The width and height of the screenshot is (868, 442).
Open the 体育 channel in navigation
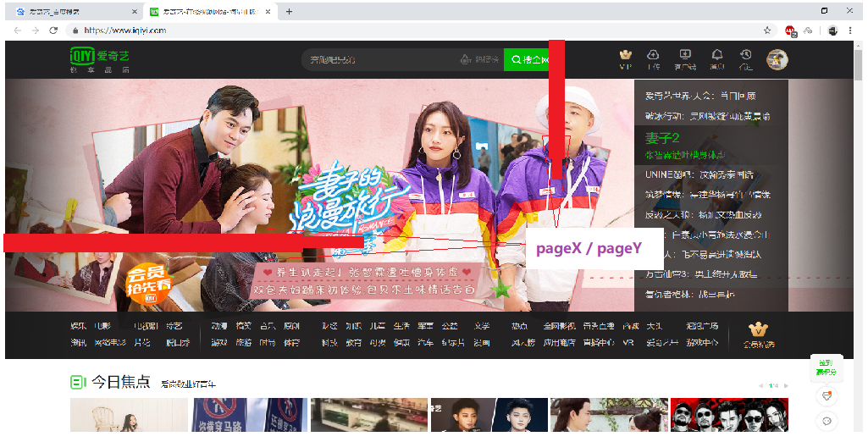click(x=291, y=343)
